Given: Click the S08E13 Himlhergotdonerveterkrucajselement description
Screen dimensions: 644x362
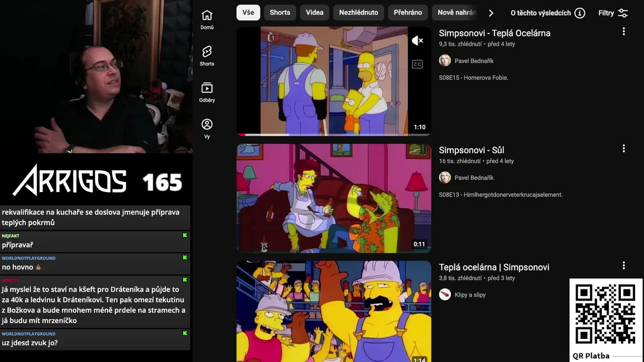Looking at the screenshot, I should (501, 195).
